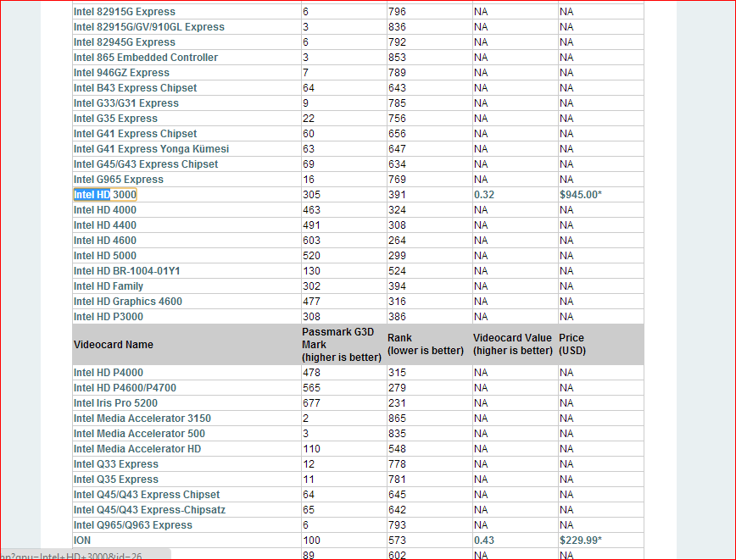Click score 565 in HD P4600/P4700 row
This screenshot has height=560, width=736.
click(x=312, y=388)
